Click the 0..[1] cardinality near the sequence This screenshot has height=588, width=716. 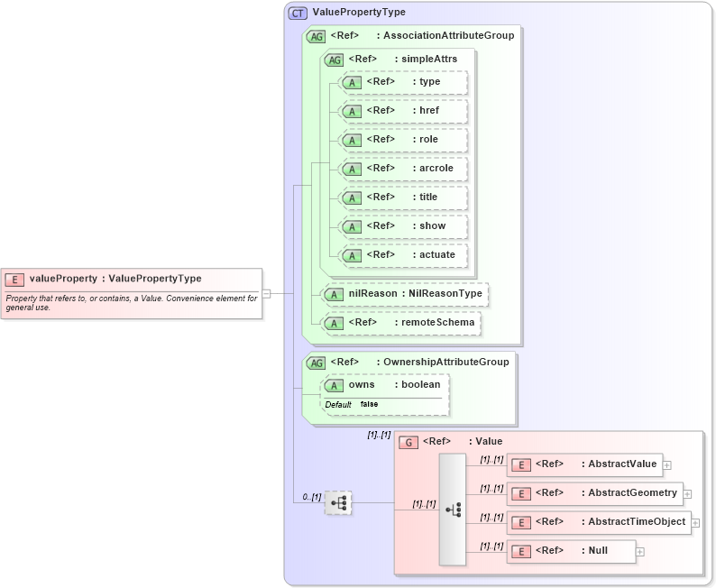coord(311,497)
